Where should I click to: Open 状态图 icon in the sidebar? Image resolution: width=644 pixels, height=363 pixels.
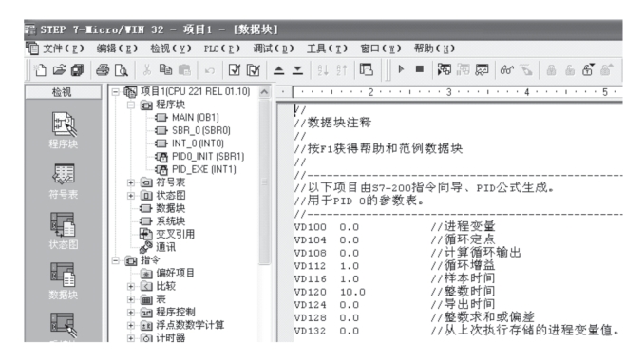click(x=63, y=231)
